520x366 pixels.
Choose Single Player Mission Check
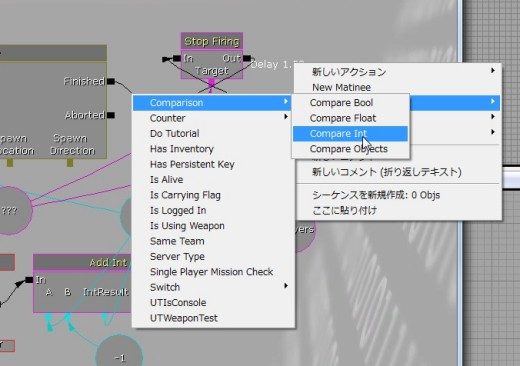coord(213,272)
